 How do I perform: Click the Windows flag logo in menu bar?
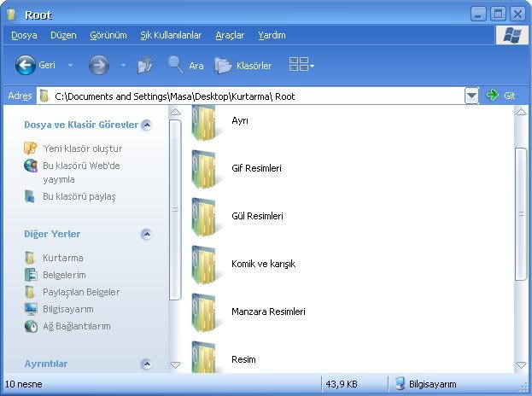tap(512, 35)
